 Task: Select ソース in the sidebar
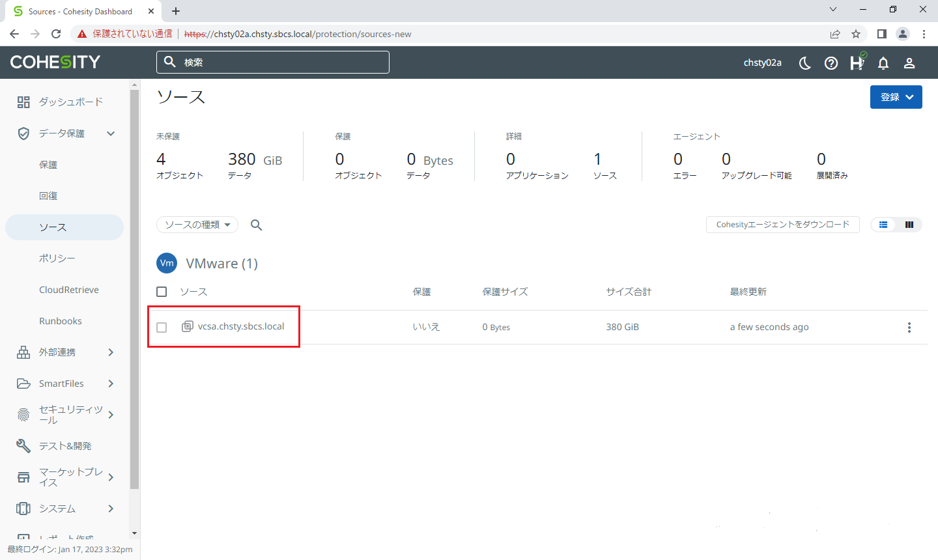pyautogui.click(x=64, y=227)
